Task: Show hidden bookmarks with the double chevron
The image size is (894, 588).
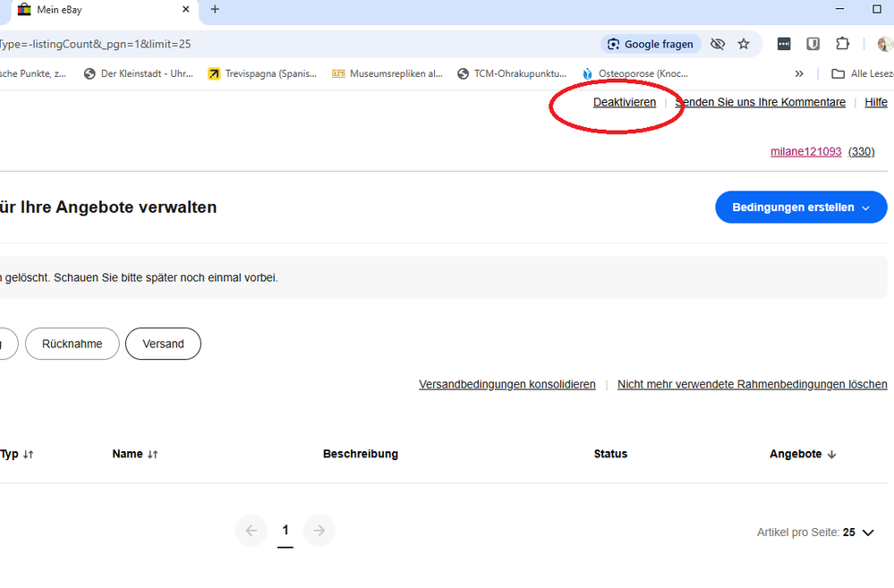Action: coord(799,74)
